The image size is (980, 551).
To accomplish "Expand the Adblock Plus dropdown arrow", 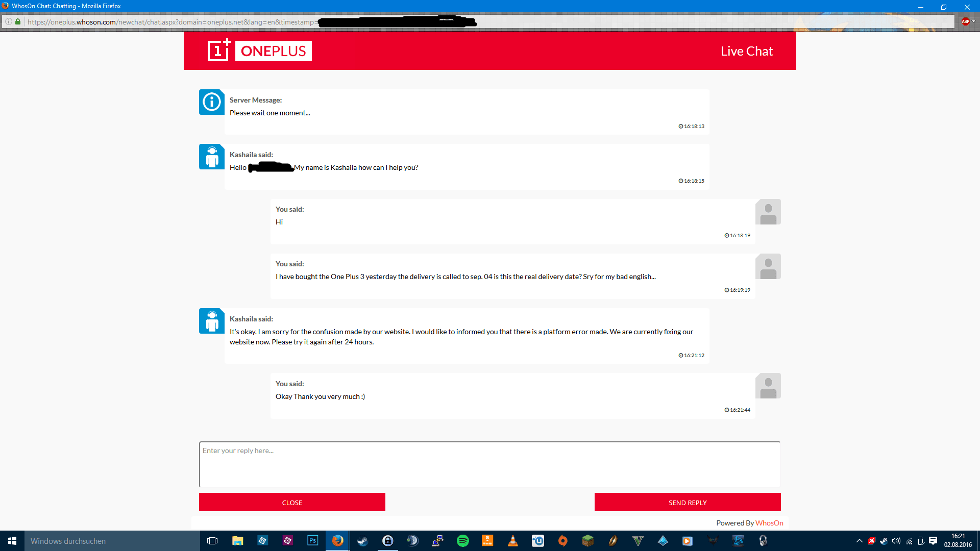I will click(974, 21).
